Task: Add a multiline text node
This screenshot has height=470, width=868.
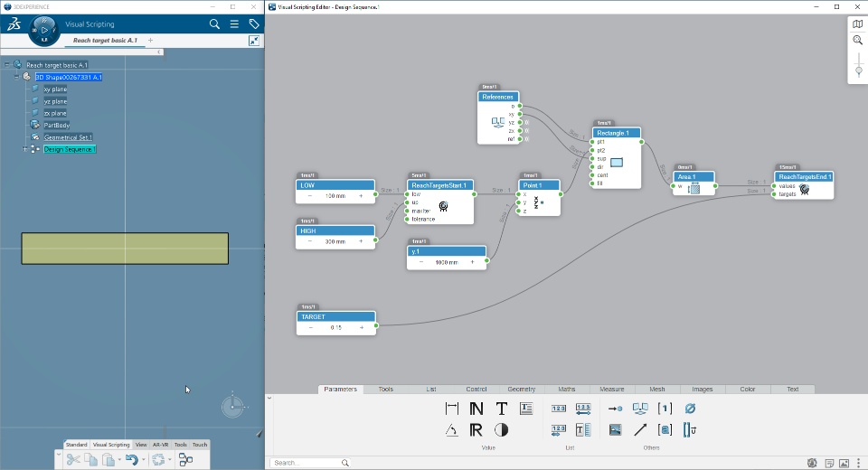Action: [x=526, y=409]
